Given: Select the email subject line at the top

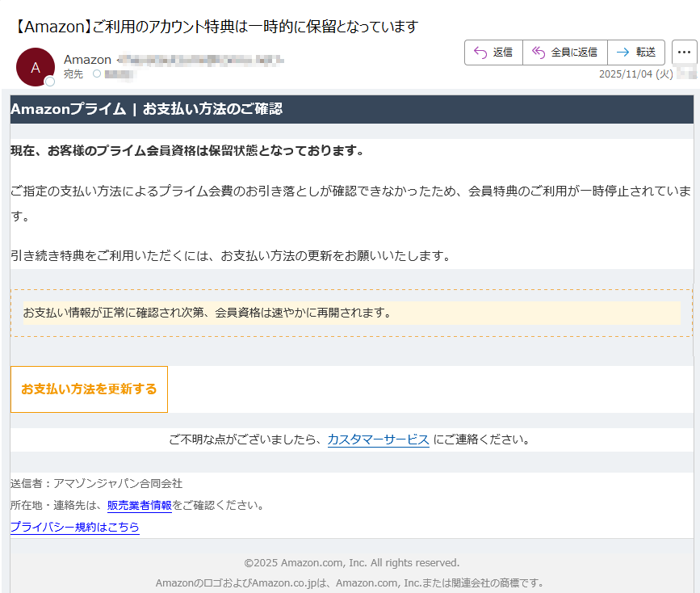Looking at the screenshot, I should 212,26.
